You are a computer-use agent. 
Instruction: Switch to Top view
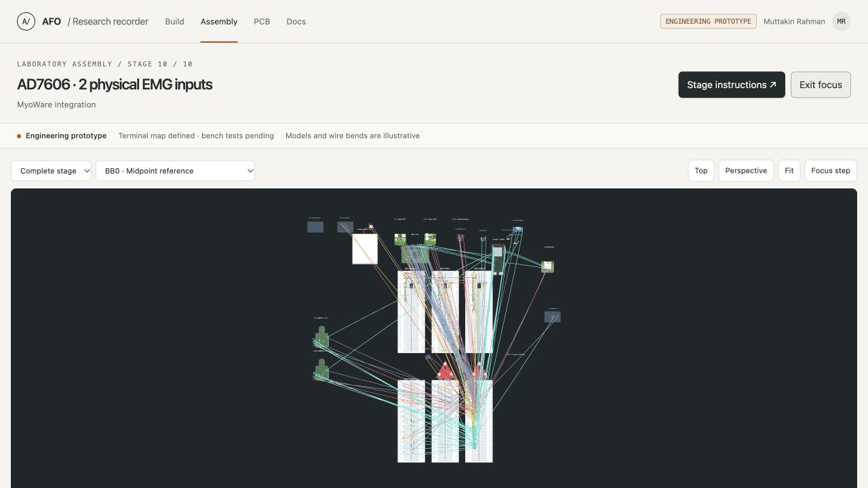pos(701,171)
